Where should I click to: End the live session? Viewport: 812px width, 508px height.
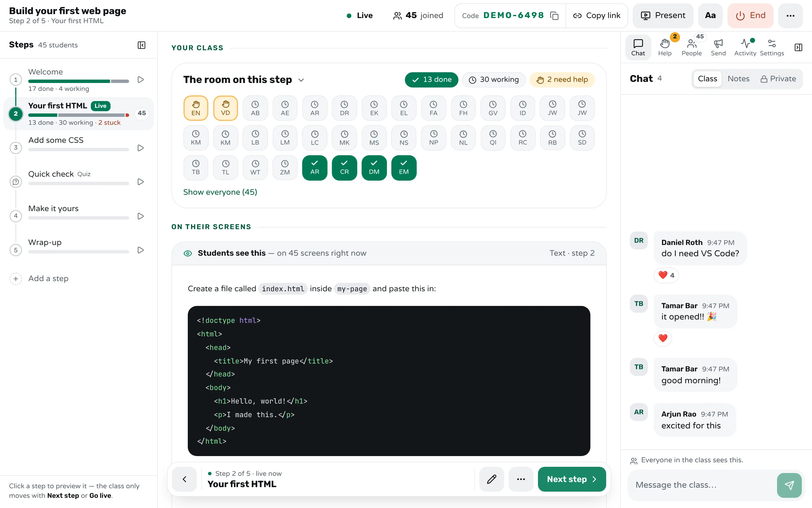(x=750, y=16)
